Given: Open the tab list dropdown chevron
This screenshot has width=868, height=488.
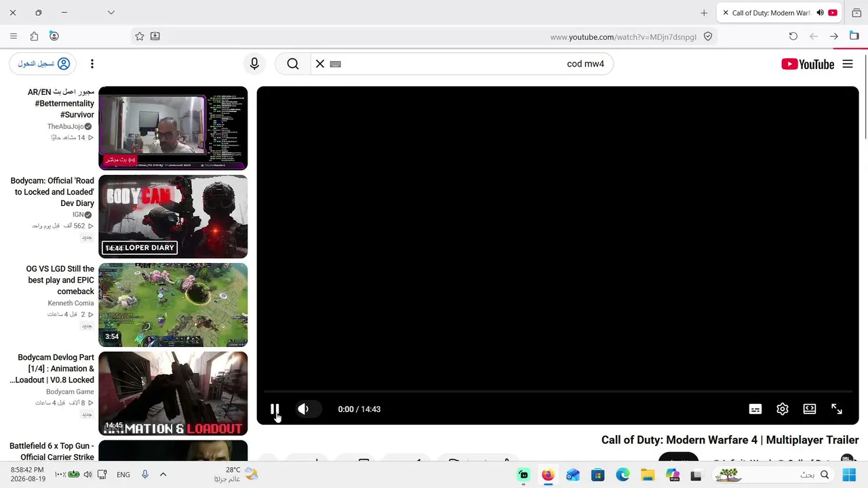Looking at the screenshot, I should (x=111, y=12).
